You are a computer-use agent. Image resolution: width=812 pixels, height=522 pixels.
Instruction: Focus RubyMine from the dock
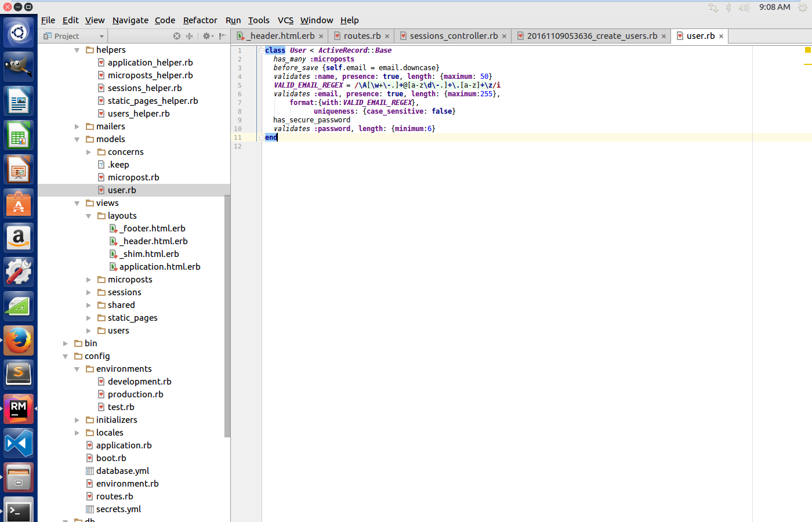19,409
